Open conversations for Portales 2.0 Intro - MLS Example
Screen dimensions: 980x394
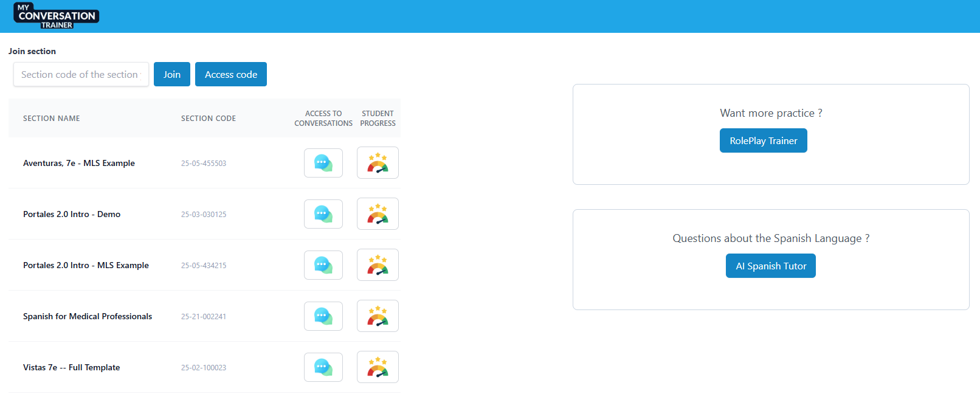(x=323, y=265)
